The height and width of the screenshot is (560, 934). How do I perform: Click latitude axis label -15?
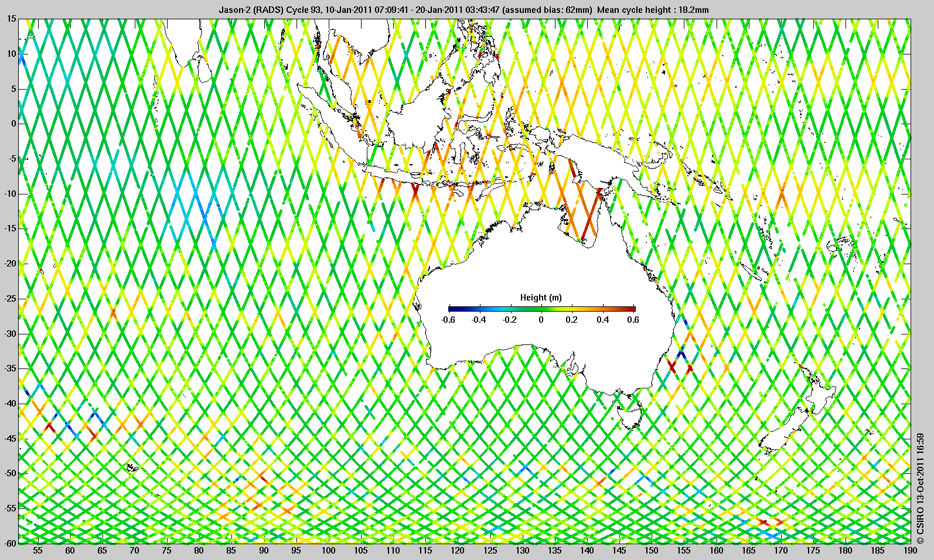pos(11,228)
